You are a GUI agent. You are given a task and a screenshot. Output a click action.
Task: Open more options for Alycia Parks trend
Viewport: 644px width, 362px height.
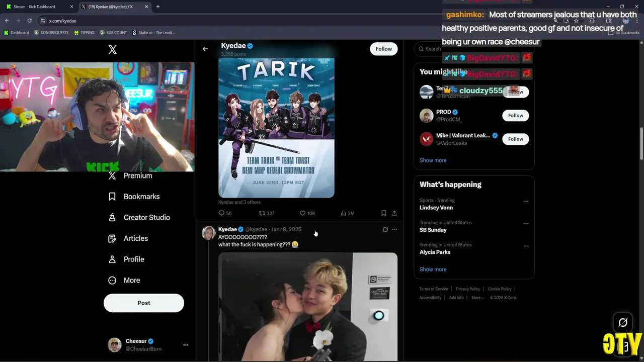point(526,246)
